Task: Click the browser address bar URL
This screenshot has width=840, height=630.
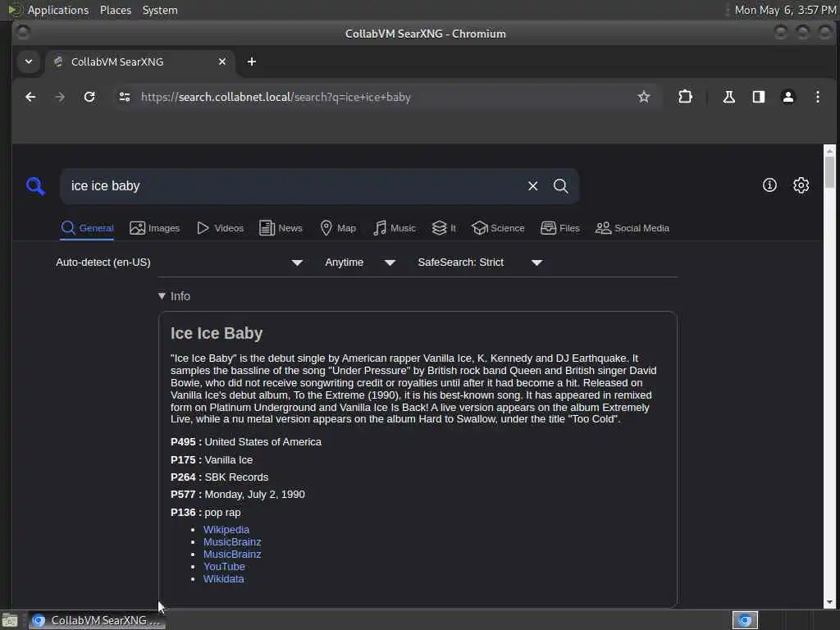Action: 276,97
